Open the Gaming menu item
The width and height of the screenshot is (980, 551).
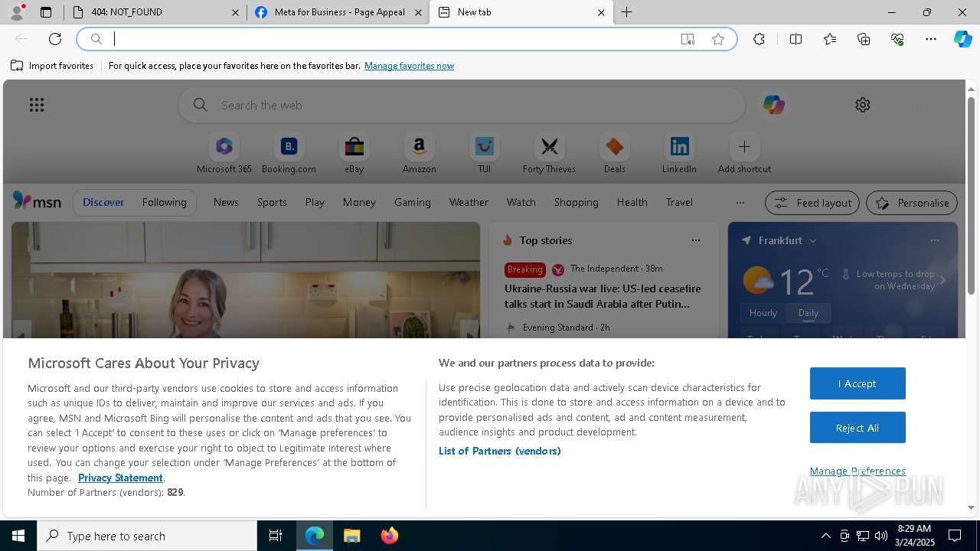[x=413, y=202]
